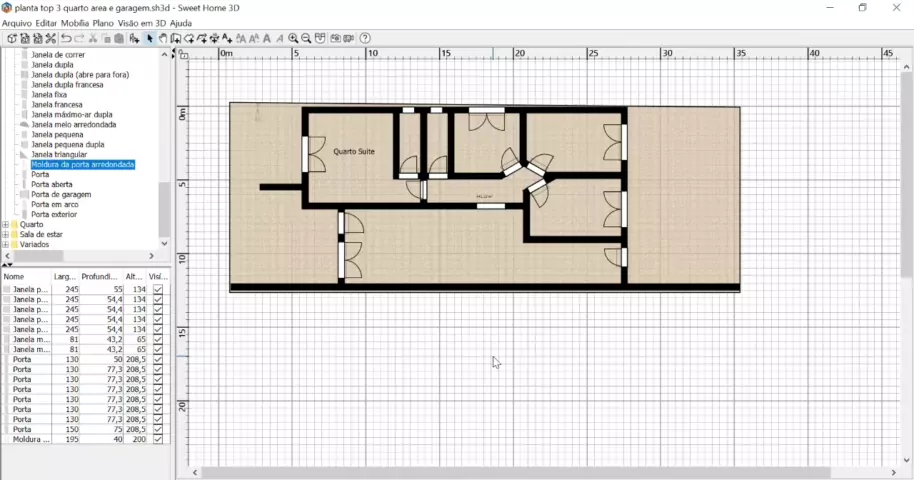Toggle visibility checkbox for first Janela row
The image size is (914, 480).
click(x=158, y=289)
